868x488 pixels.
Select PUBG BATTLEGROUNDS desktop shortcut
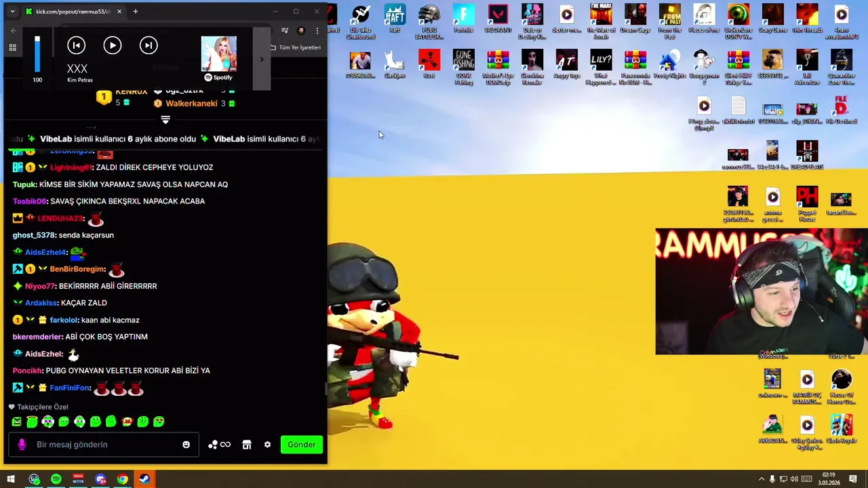point(429,22)
